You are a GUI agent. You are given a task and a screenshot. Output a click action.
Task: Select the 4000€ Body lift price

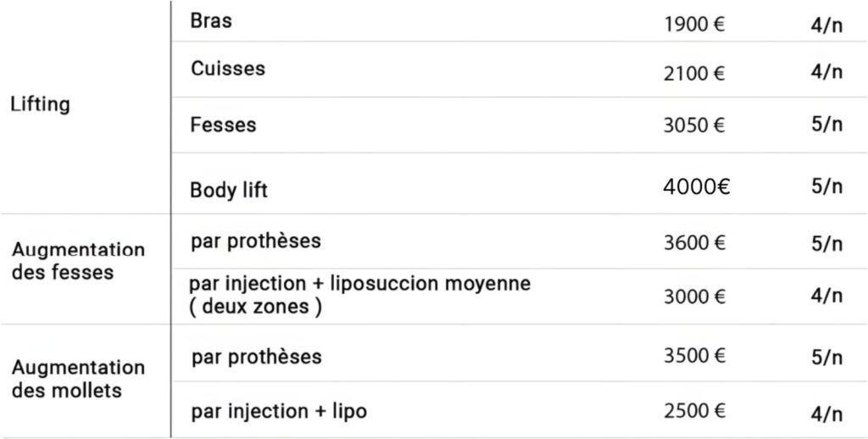pyautogui.click(x=696, y=188)
